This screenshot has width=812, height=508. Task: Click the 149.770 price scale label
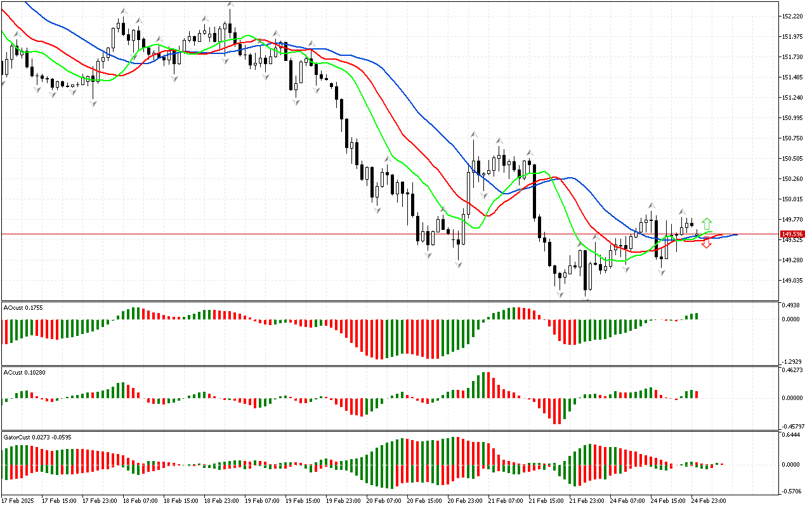pos(793,220)
